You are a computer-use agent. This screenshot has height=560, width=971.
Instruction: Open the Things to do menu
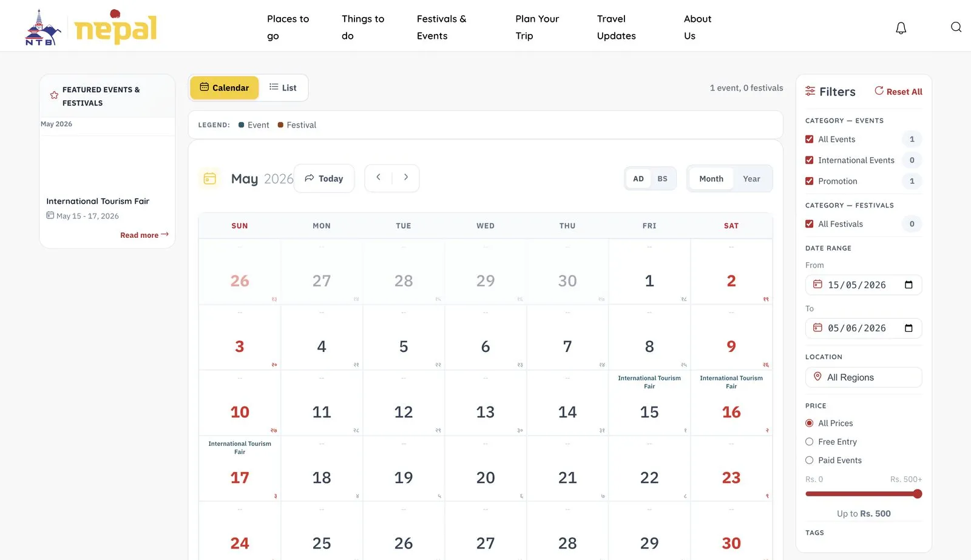pos(363,27)
